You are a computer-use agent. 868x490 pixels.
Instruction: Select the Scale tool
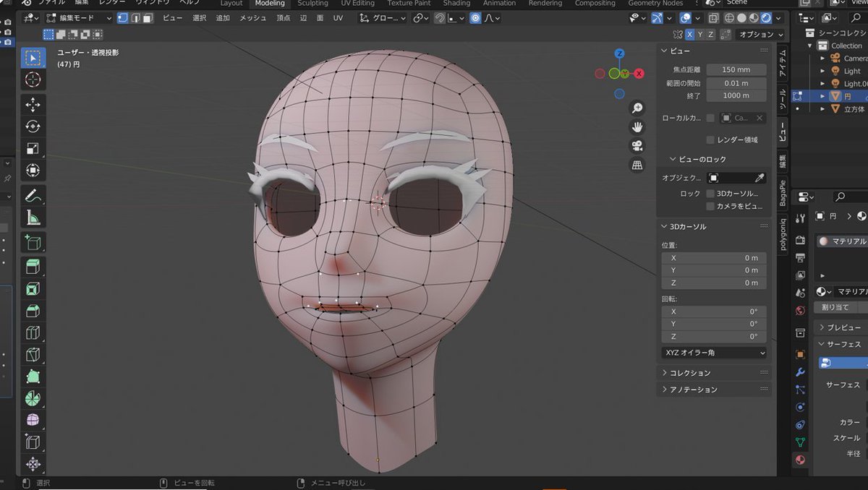[33, 149]
